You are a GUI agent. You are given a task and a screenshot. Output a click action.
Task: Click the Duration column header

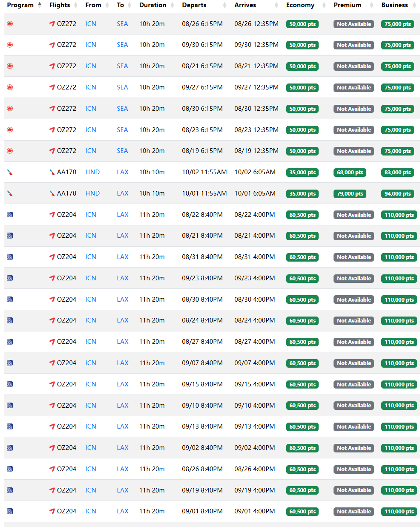click(x=152, y=5)
